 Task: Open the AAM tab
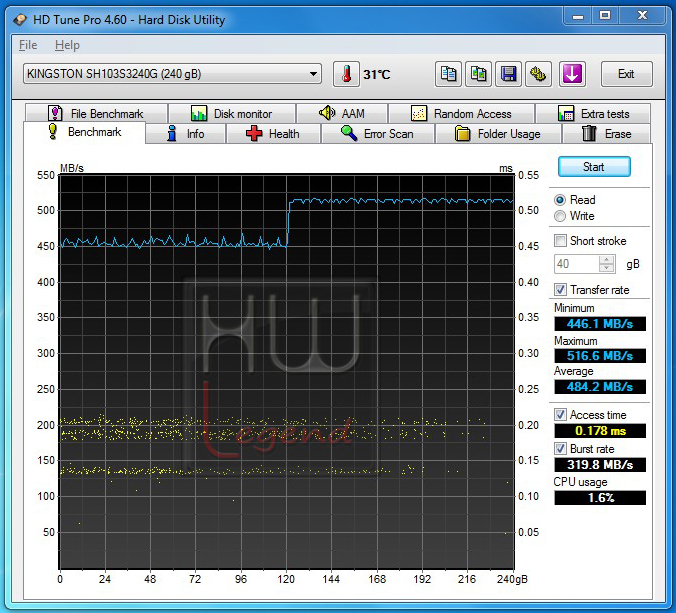pos(342,114)
